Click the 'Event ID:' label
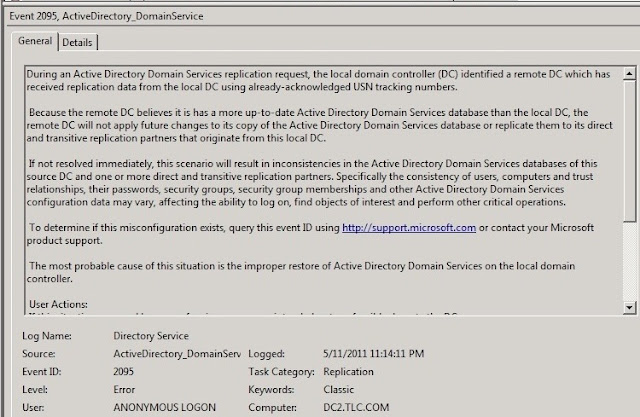The width and height of the screenshot is (640, 417). 41,372
